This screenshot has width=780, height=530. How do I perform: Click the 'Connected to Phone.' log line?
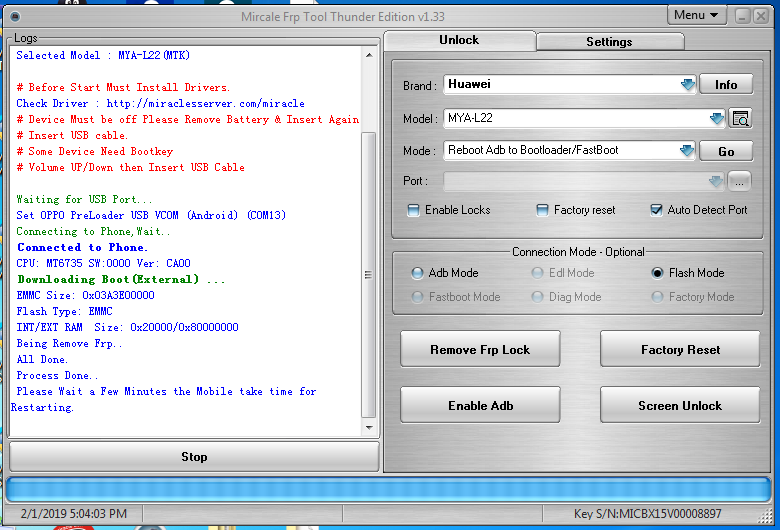click(x=83, y=247)
